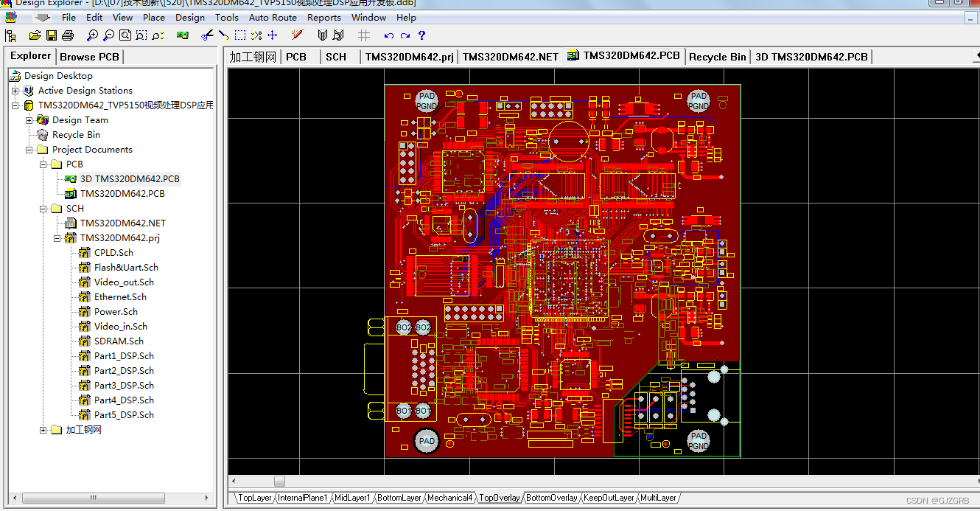Open the Auto Route menu
980x511 pixels.
273,17
